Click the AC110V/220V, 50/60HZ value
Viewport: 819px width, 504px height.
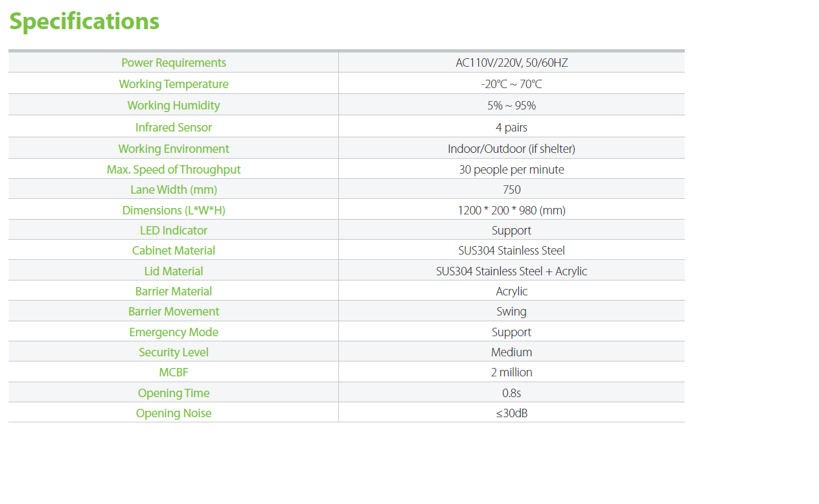coord(511,63)
